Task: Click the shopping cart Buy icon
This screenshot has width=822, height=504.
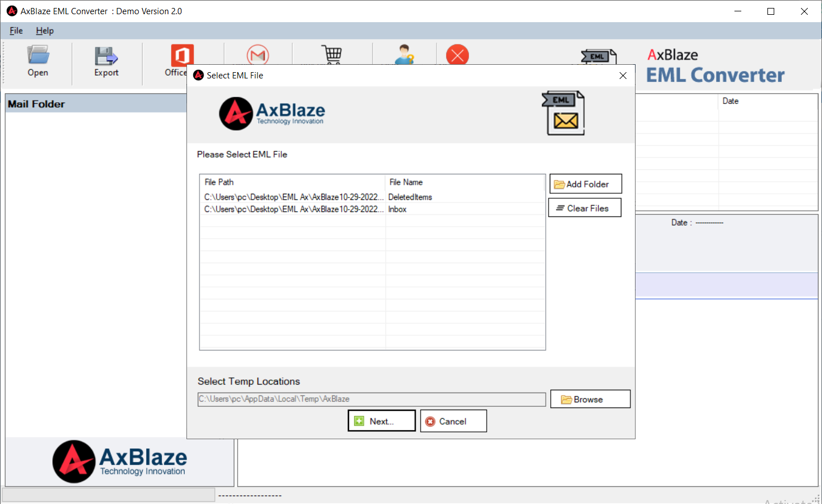Action: pos(332,55)
